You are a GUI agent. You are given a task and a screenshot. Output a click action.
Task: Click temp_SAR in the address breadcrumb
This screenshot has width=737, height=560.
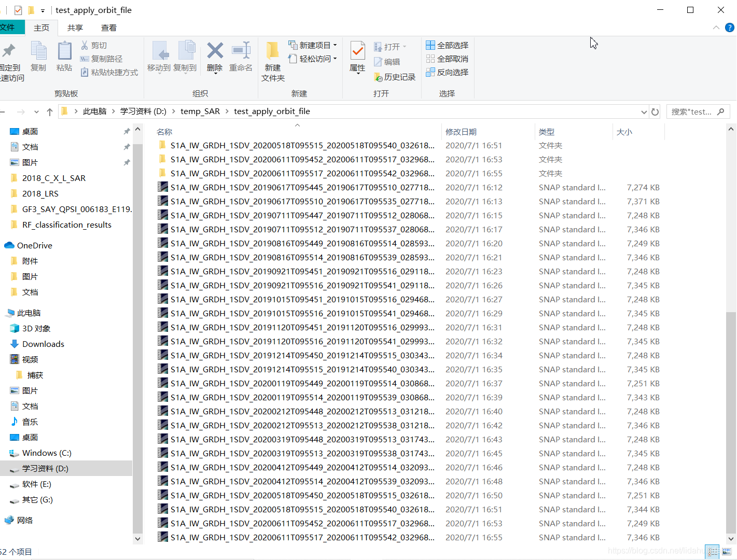pyautogui.click(x=200, y=111)
